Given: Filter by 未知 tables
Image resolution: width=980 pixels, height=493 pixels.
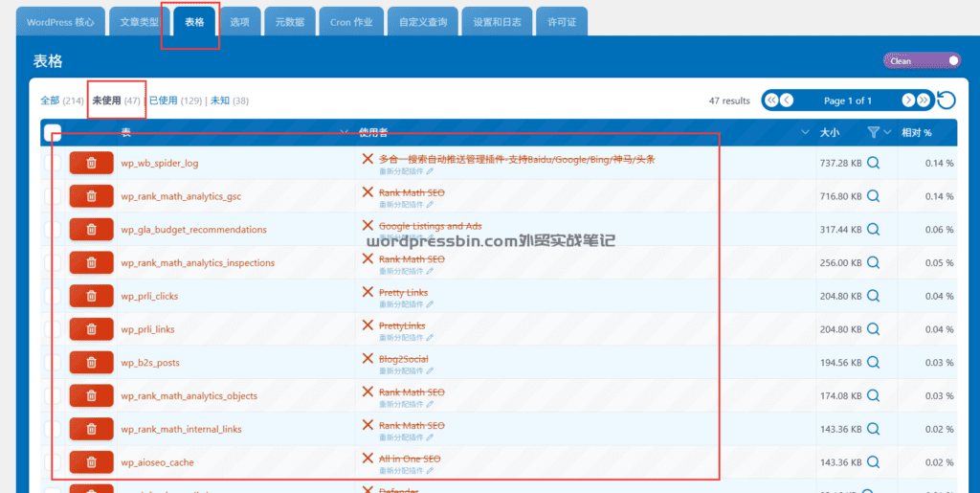Looking at the screenshot, I should [220, 101].
